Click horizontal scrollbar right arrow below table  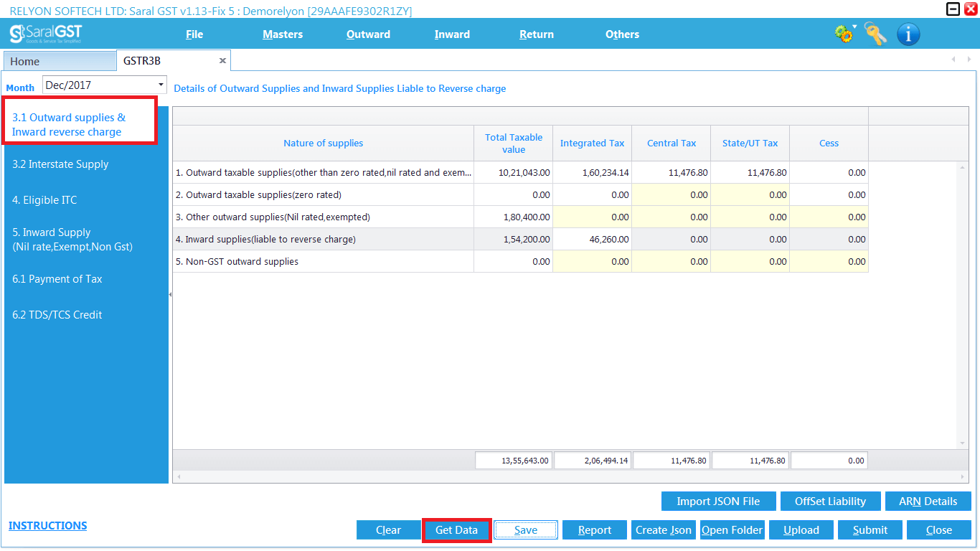tap(963, 476)
